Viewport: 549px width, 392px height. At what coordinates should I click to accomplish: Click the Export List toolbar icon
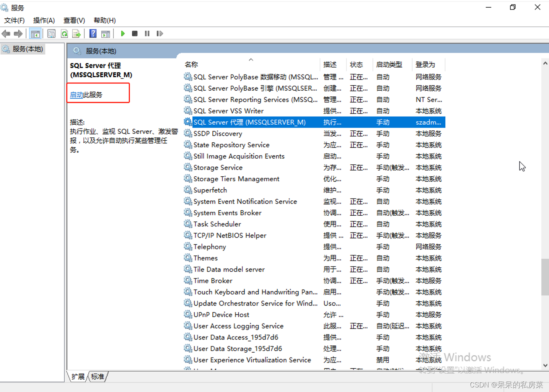pyautogui.click(x=77, y=34)
